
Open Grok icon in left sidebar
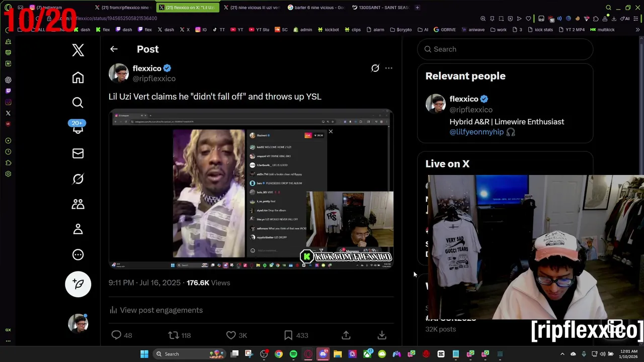click(x=78, y=178)
